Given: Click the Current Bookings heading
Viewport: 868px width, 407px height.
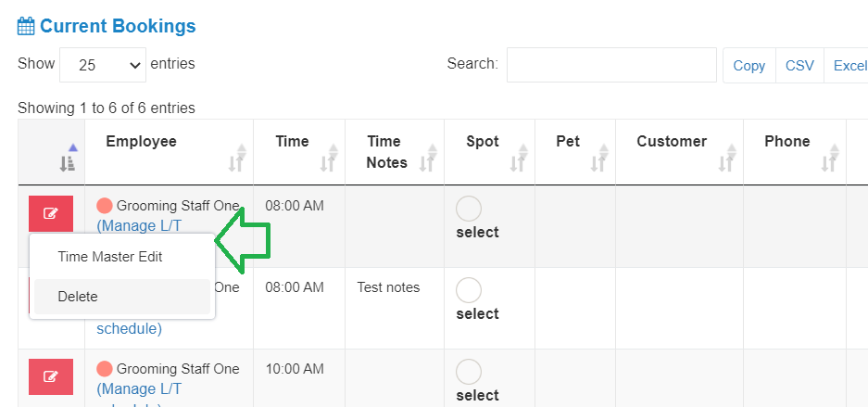Looking at the screenshot, I should click(118, 26).
